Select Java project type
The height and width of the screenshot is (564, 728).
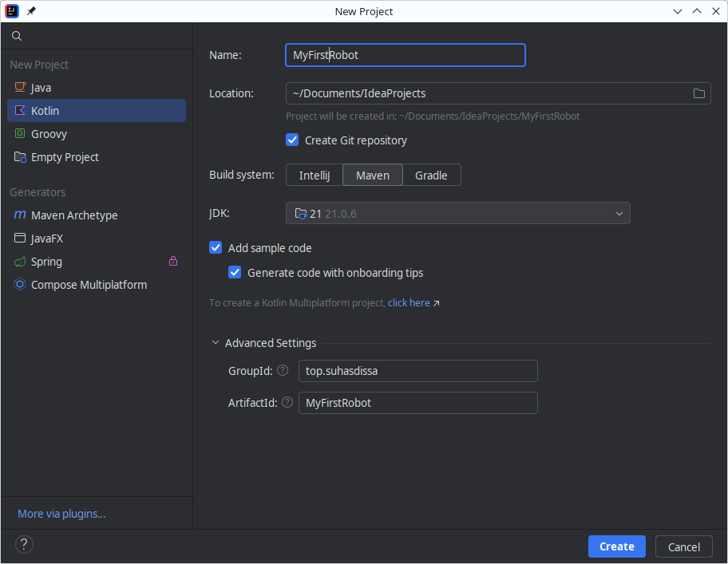coord(97,87)
